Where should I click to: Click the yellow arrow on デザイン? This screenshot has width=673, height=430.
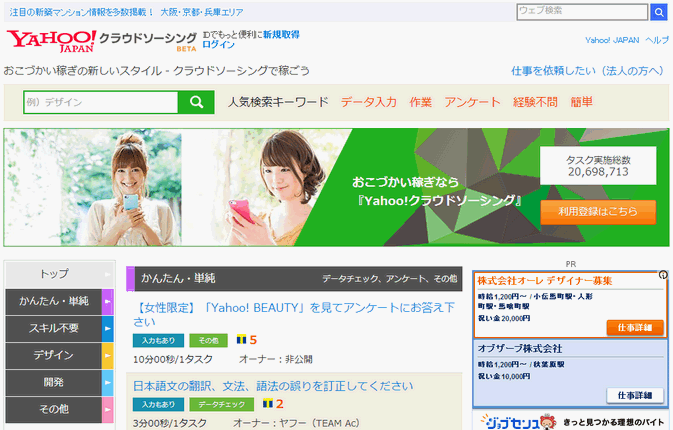[x=108, y=356]
